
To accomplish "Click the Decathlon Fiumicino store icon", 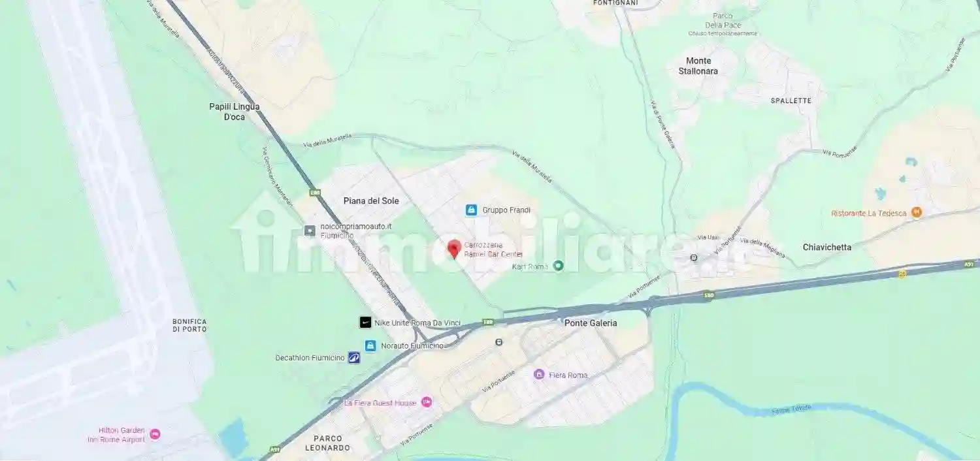I will click(354, 358).
